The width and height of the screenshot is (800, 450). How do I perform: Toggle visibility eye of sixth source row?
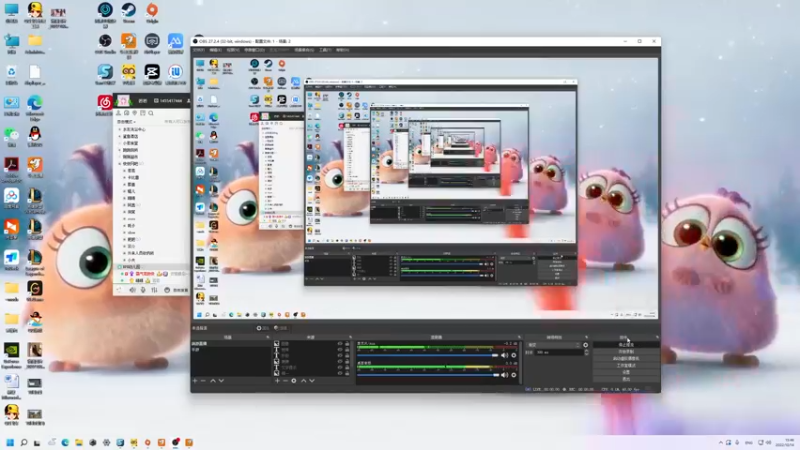(340, 373)
